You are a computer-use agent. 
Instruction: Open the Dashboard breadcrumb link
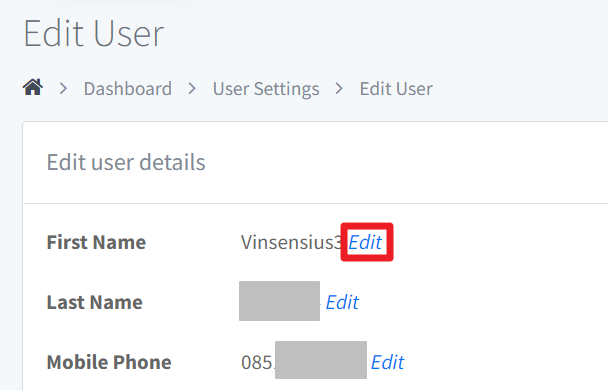click(128, 89)
